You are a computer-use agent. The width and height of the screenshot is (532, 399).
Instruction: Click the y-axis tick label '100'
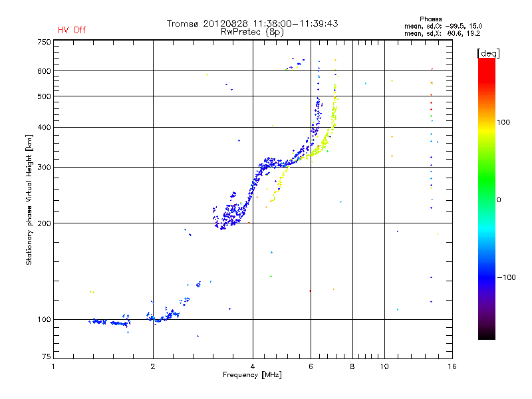click(44, 319)
